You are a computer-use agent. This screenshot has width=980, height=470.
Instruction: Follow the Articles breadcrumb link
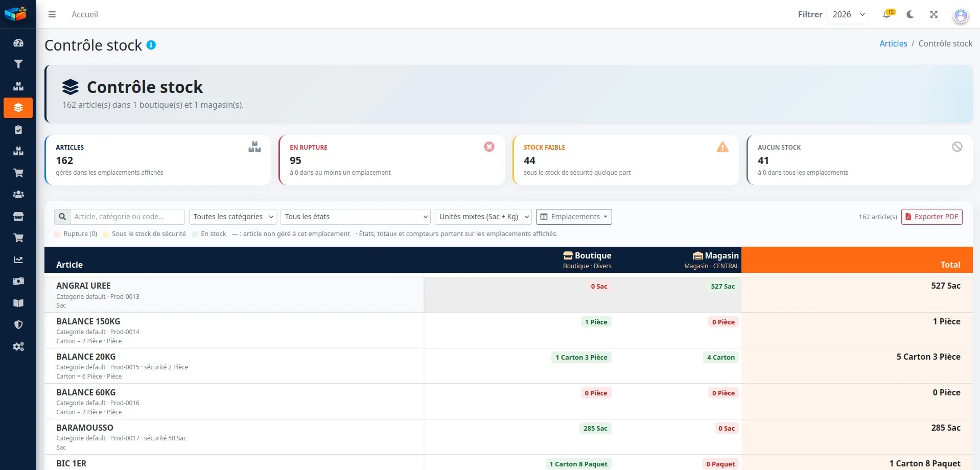pos(893,43)
